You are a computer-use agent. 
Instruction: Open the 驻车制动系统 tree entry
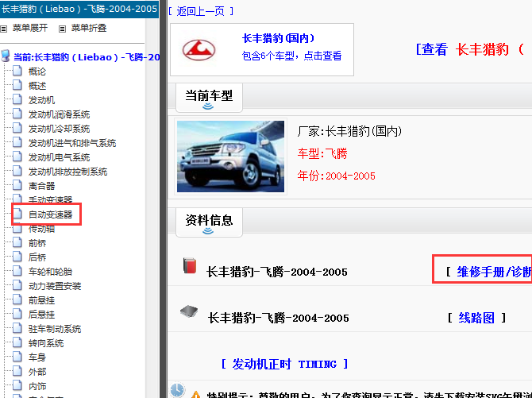[x=55, y=328]
